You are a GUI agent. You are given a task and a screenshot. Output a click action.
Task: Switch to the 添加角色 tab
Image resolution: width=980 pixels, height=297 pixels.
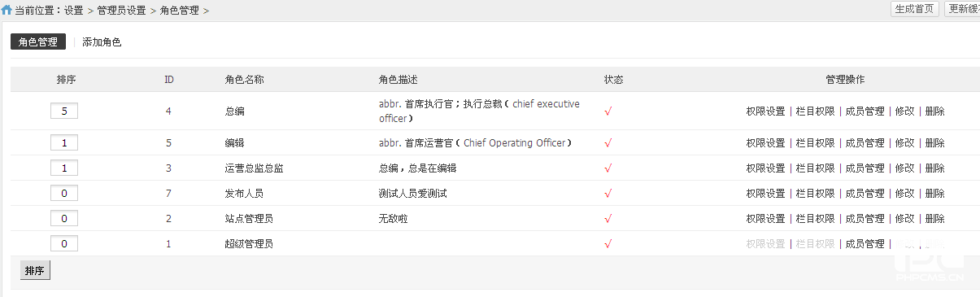[x=102, y=41]
